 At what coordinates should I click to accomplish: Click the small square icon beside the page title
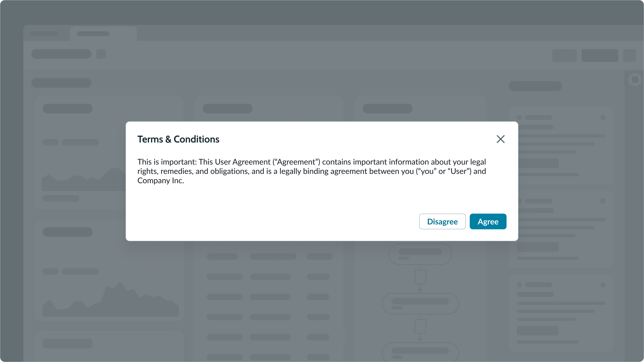point(101,54)
